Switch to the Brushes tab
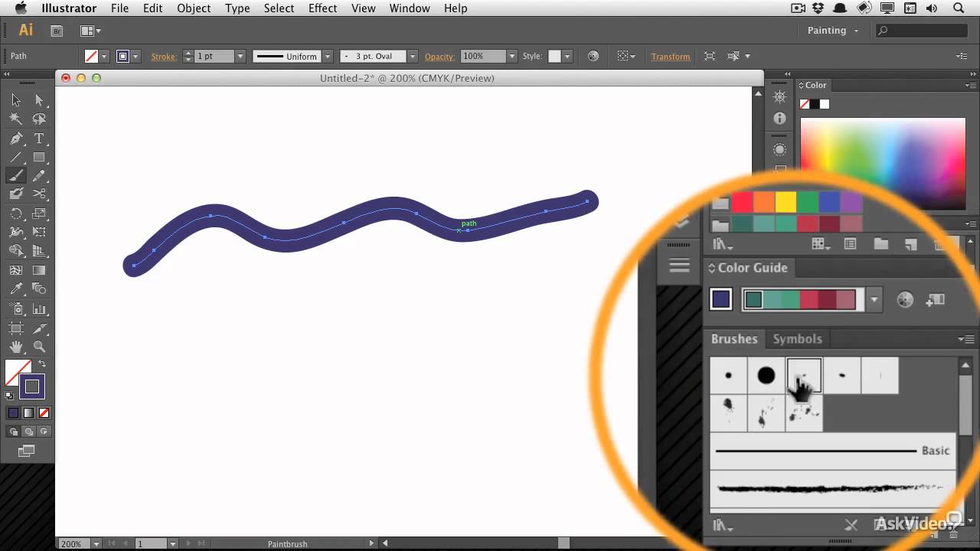Screen dimensions: 980x551 tap(734, 339)
